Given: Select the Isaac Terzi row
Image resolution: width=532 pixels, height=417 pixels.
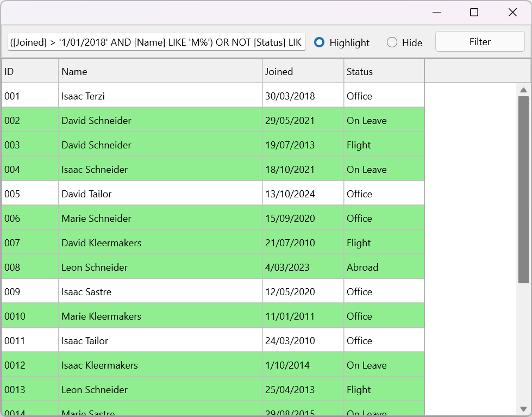Looking at the screenshot, I should [160, 96].
